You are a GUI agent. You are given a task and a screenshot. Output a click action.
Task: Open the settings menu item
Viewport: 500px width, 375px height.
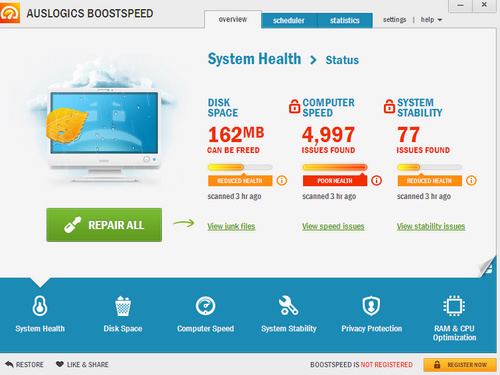(394, 20)
